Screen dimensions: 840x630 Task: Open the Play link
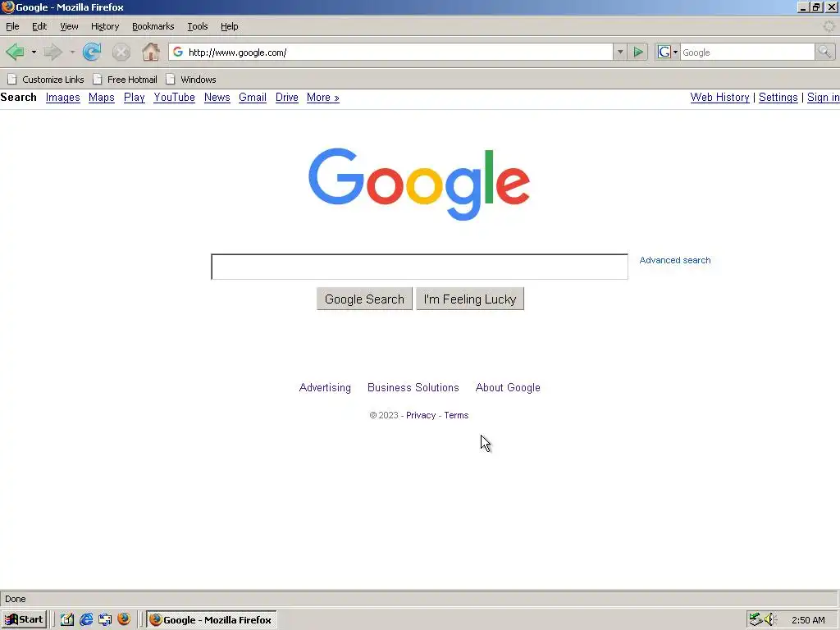(x=135, y=98)
